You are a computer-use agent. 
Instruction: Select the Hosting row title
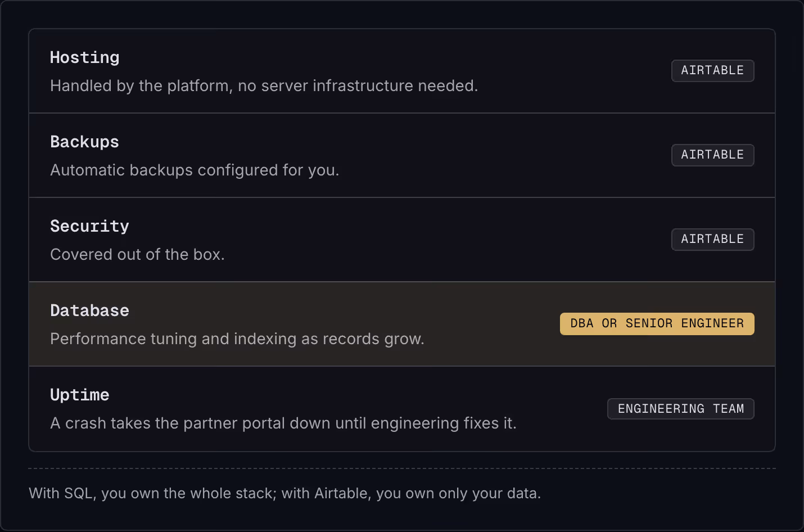(x=84, y=57)
